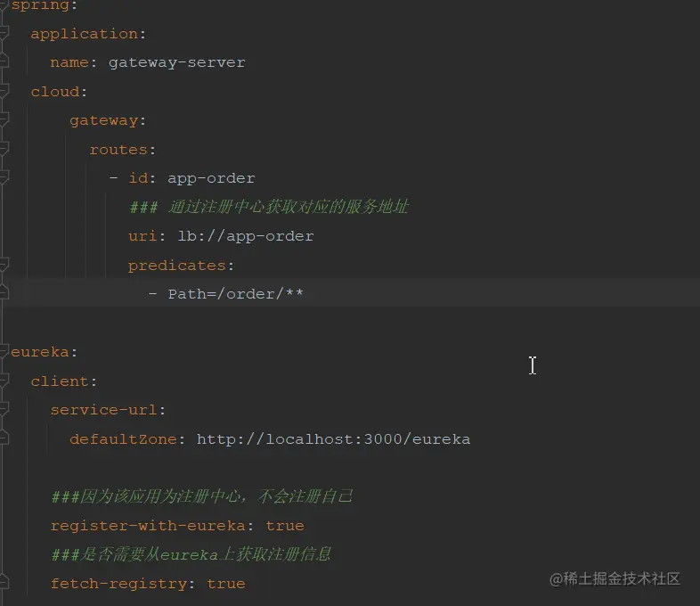Click the comment 是否需要从eureka上获取注册信息
Image resolution: width=700 pixels, height=606 pixels.
(191, 554)
